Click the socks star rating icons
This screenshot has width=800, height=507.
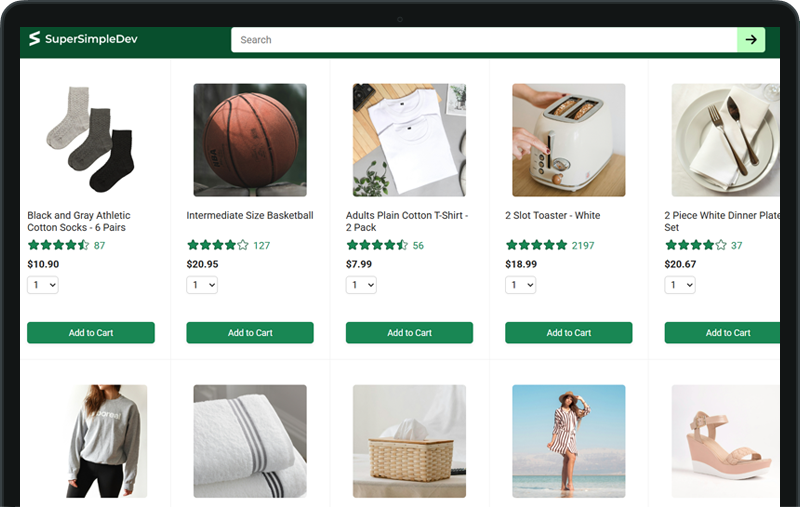pos(58,245)
